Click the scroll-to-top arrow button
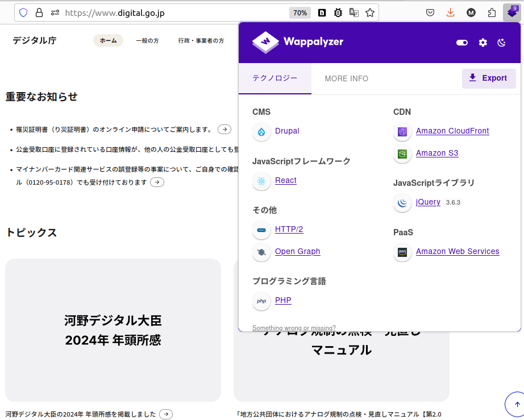Image resolution: width=524 pixels, height=420 pixels. coord(517,404)
